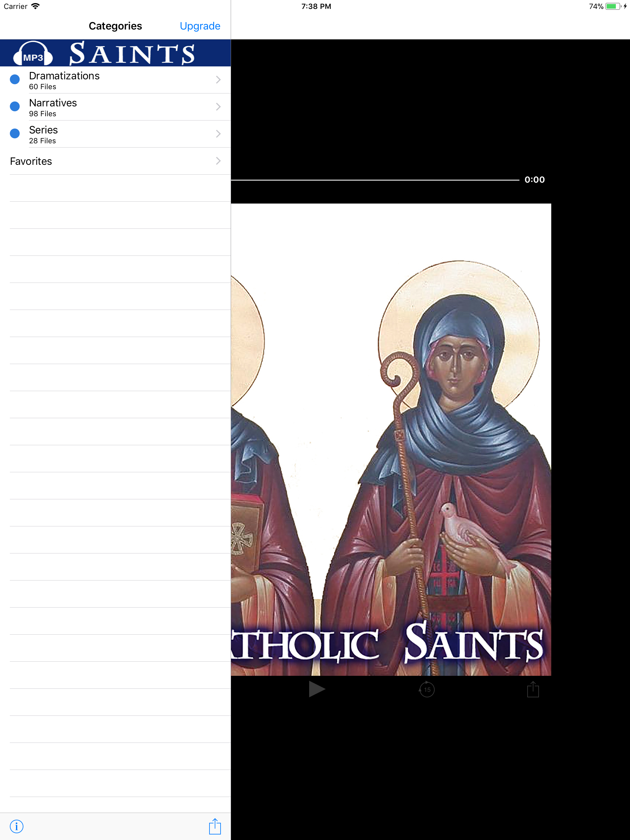Tap the MP3 headphones logo
The height and width of the screenshot is (840, 630).
[x=33, y=54]
